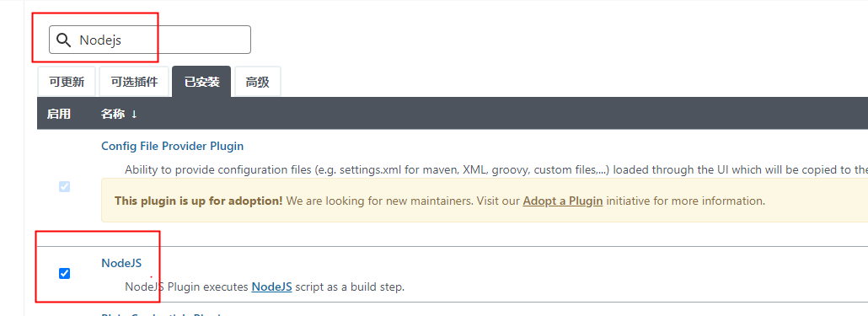Open the Adopt a Plugin link
The image size is (868, 316).
[562, 201]
